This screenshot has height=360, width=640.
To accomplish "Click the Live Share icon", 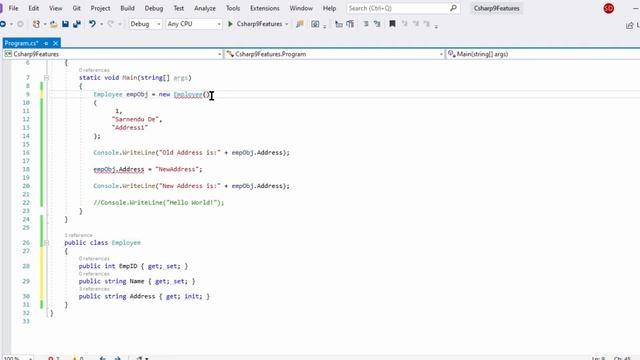I will [629, 25].
